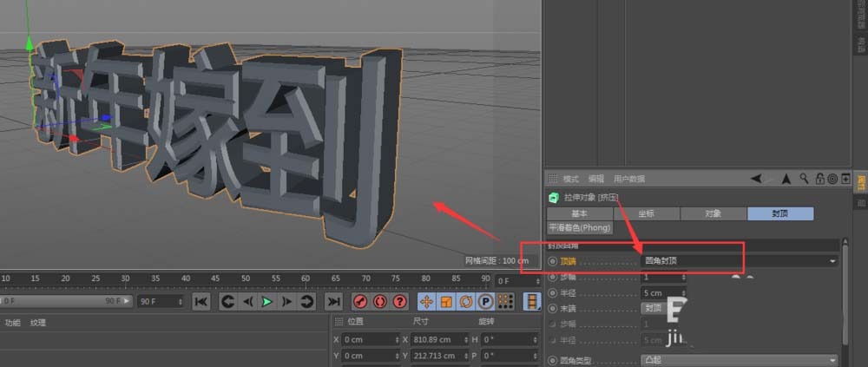
Task: Toggle the 顶端 parameter keyframe circle
Action: [552, 260]
